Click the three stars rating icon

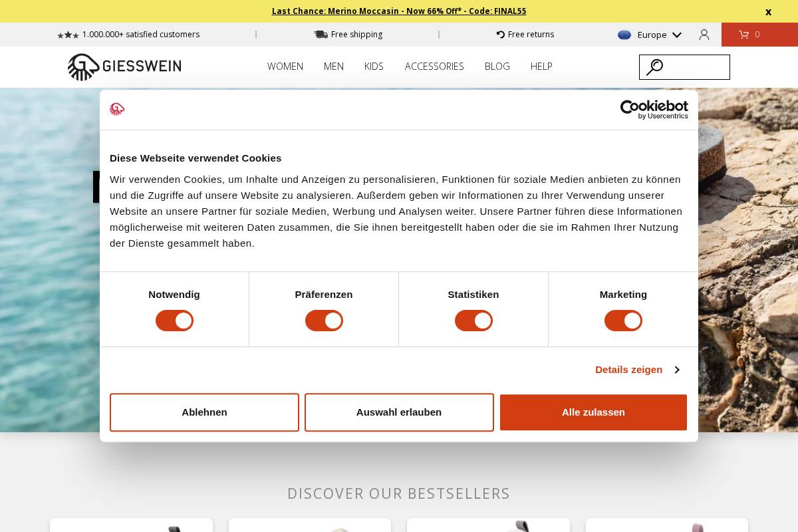pyautogui.click(x=68, y=35)
